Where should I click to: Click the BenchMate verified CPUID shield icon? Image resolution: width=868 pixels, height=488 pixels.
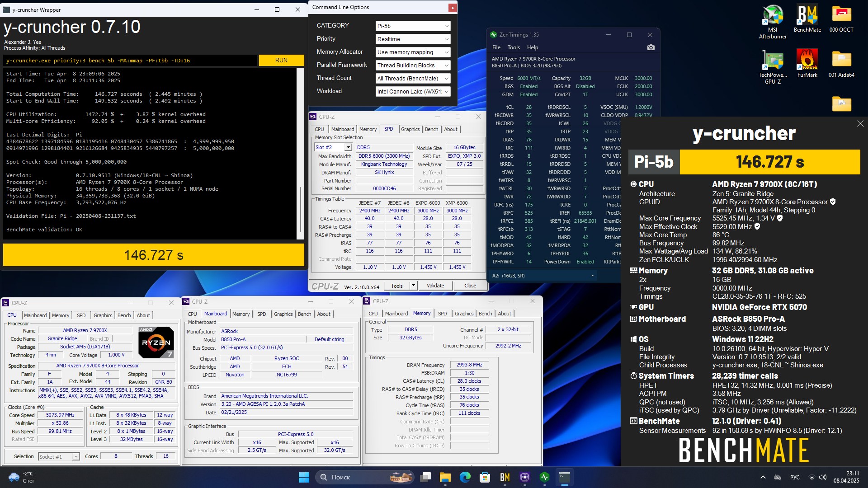833,202
